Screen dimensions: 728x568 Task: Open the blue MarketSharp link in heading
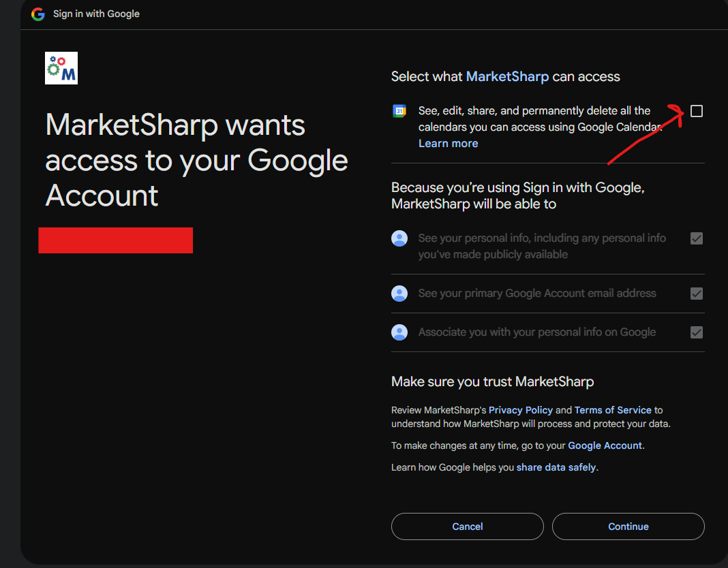pyautogui.click(x=507, y=76)
